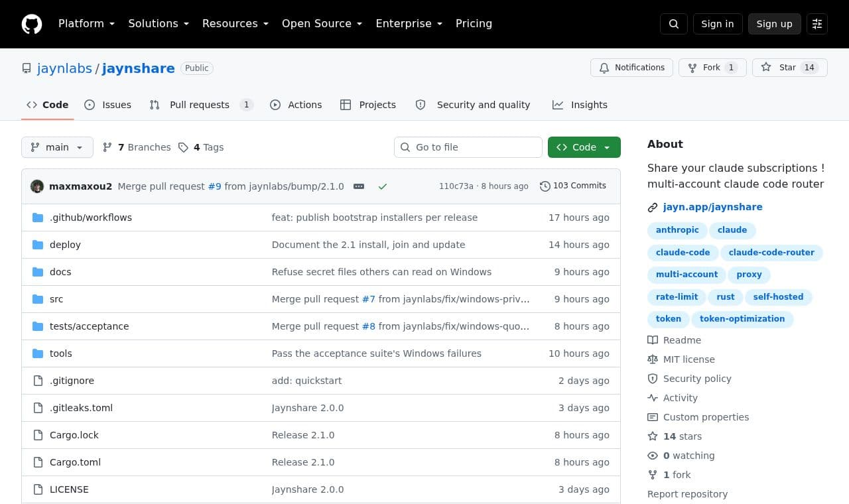
Task: Click the .gitignore file icon
Action: (38, 381)
